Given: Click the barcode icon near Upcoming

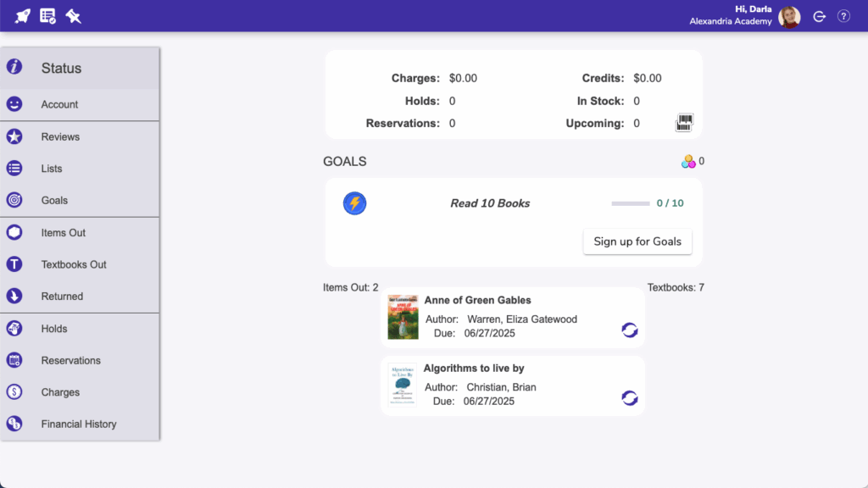Looking at the screenshot, I should [684, 122].
